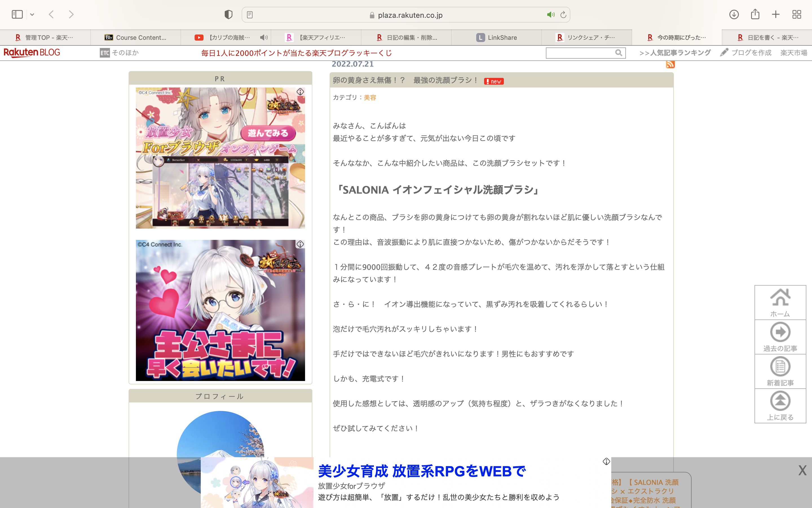Screen dimensions: 812x508
Task: Click the SALONIA 洗顔 product link
Action: click(x=645, y=491)
